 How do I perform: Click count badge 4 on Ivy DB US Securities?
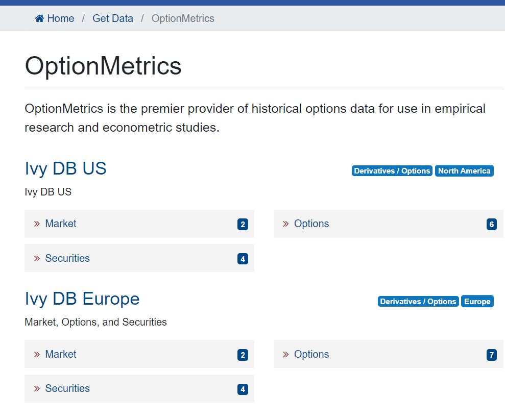click(243, 259)
